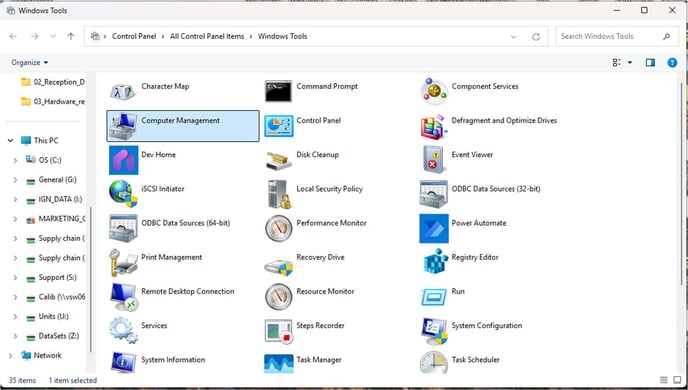This screenshot has height=390, width=688.
Task: Open the view options dropdown arrow
Action: [630, 63]
